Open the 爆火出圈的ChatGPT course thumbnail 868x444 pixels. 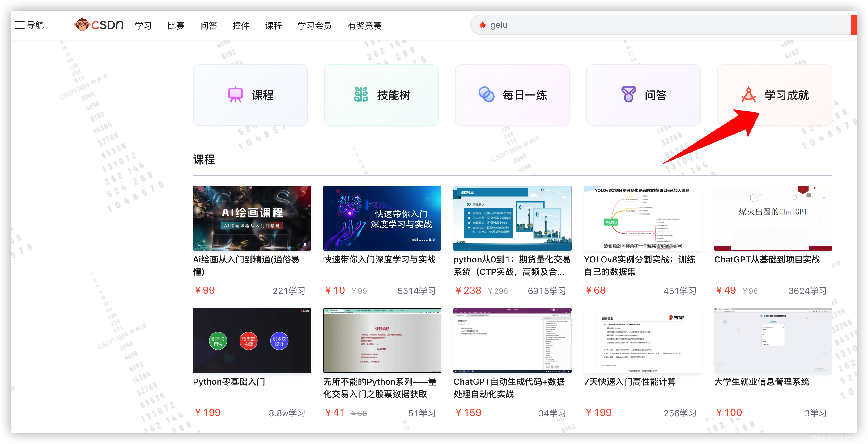[773, 218]
